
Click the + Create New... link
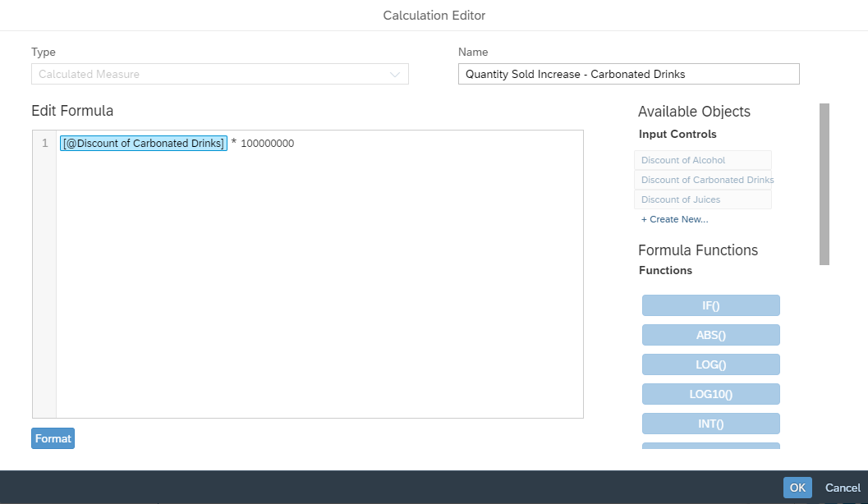674,219
